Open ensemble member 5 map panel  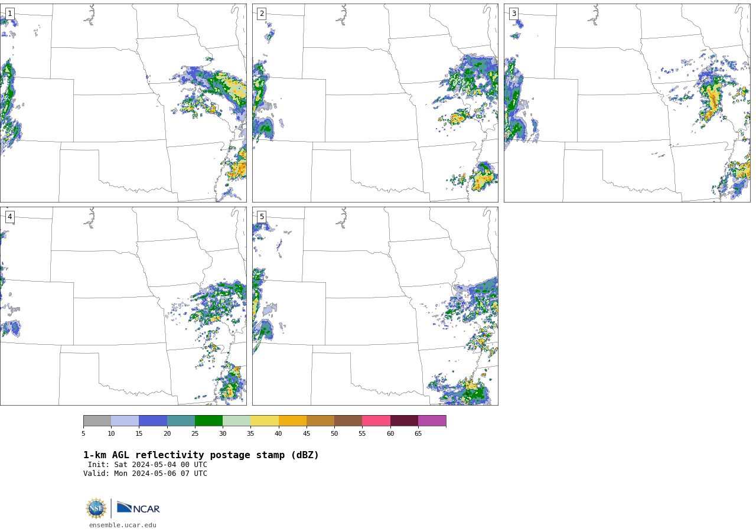click(375, 306)
